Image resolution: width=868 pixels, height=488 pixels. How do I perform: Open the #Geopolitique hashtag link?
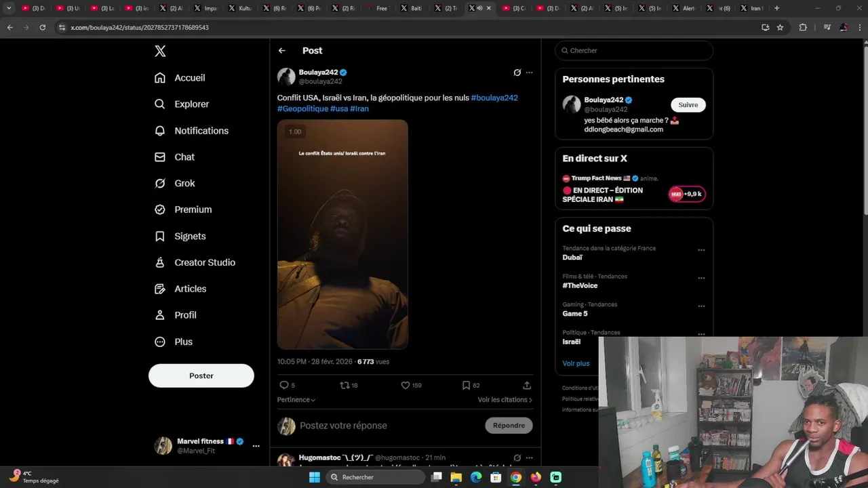coord(302,108)
